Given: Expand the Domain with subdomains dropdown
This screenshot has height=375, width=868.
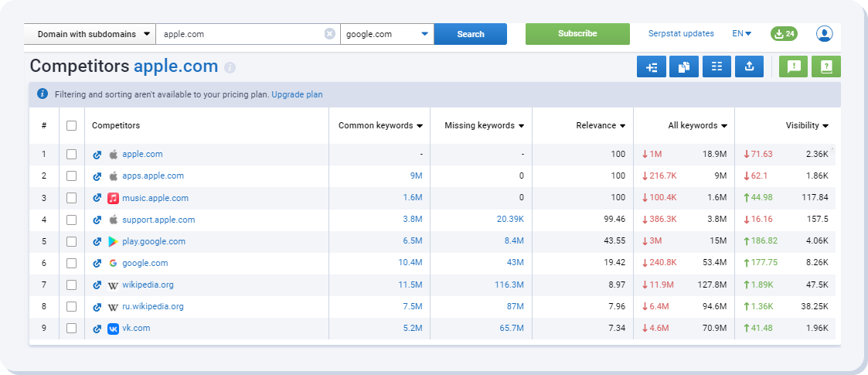Looking at the screenshot, I should tap(90, 34).
